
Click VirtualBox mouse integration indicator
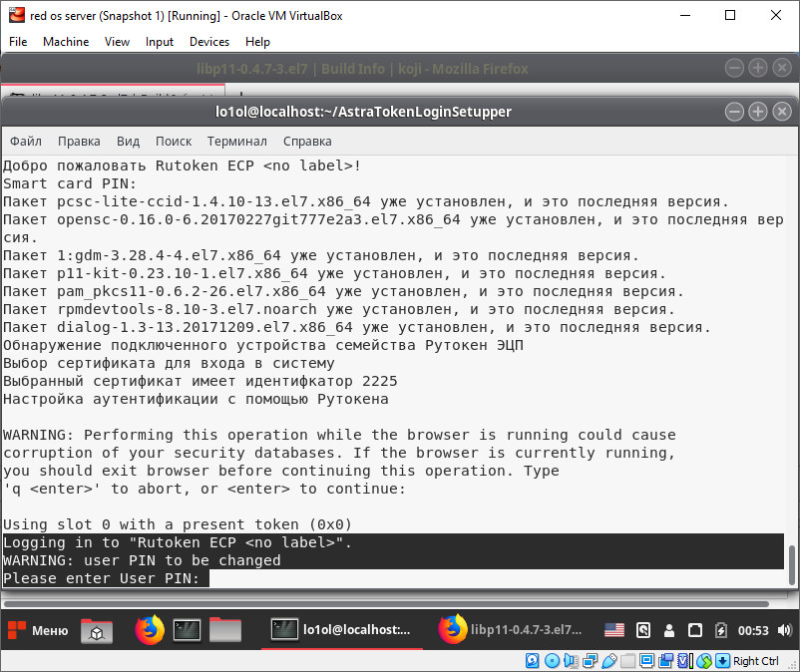pyautogui.click(x=704, y=661)
